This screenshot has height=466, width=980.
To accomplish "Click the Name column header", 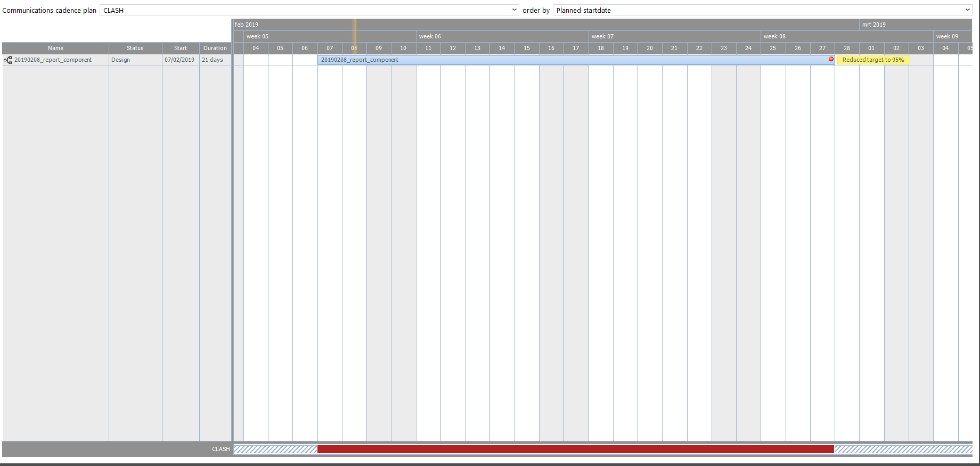I will coord(55,48).
